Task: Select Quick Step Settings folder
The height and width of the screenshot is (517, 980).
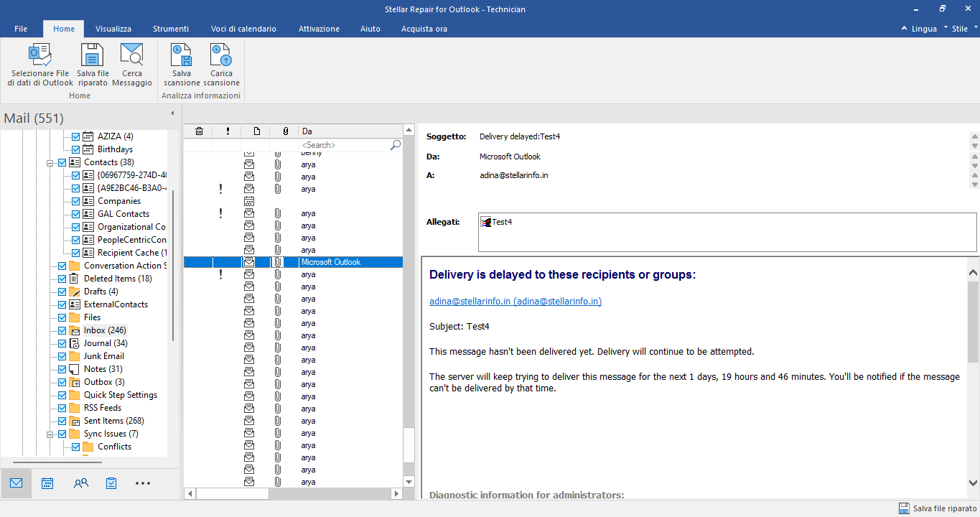Action: 121,395
